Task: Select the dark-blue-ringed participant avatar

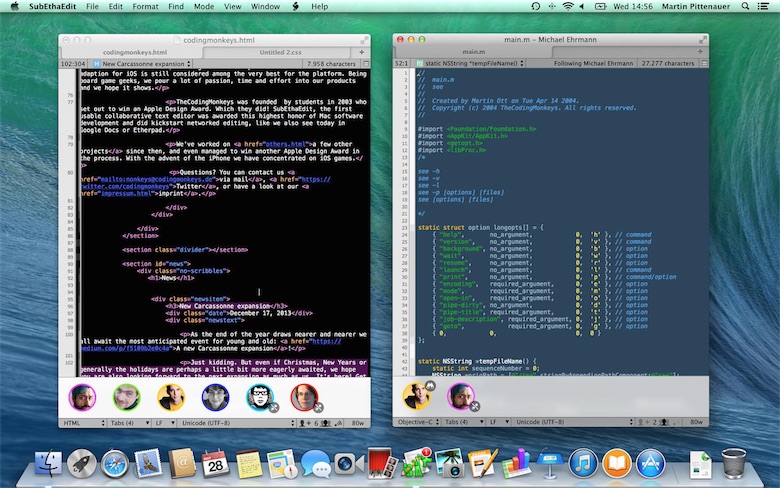Action: (x=215, y=397)
